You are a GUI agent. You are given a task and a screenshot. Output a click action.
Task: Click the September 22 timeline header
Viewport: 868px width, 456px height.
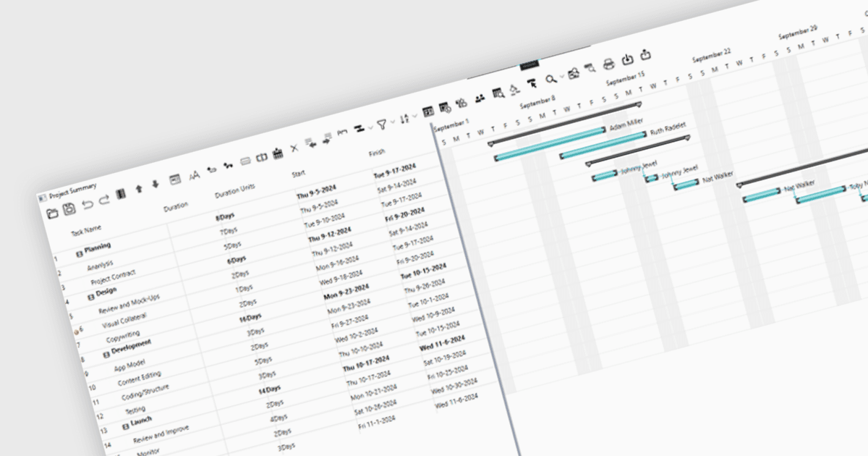click(x=712, y=54)
